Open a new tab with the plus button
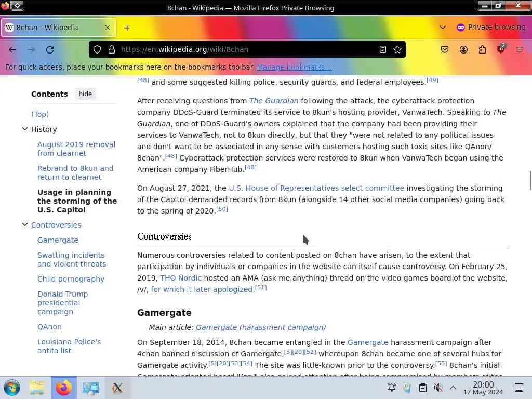The width and height of the screenshot is (532, 399). tap(127, 28)
